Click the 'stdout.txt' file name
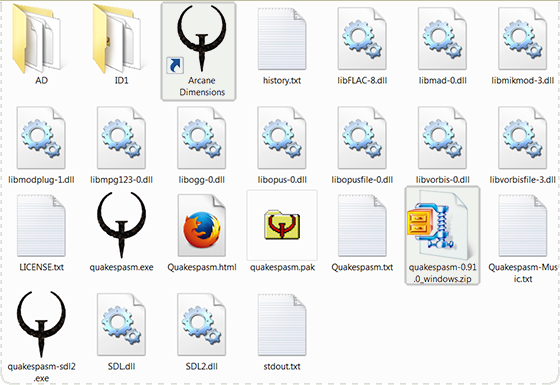 [x=282, y=366]
